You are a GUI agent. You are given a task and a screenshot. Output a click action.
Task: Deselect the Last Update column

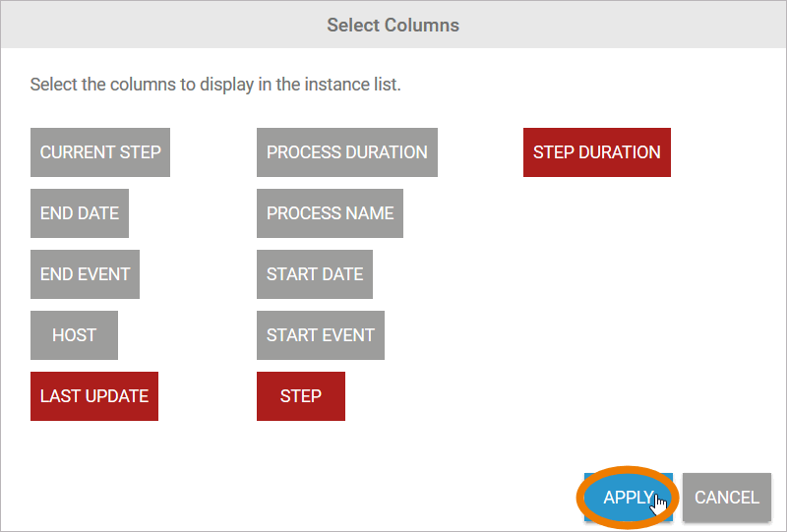pyautogui.click(x=94, y=396)
